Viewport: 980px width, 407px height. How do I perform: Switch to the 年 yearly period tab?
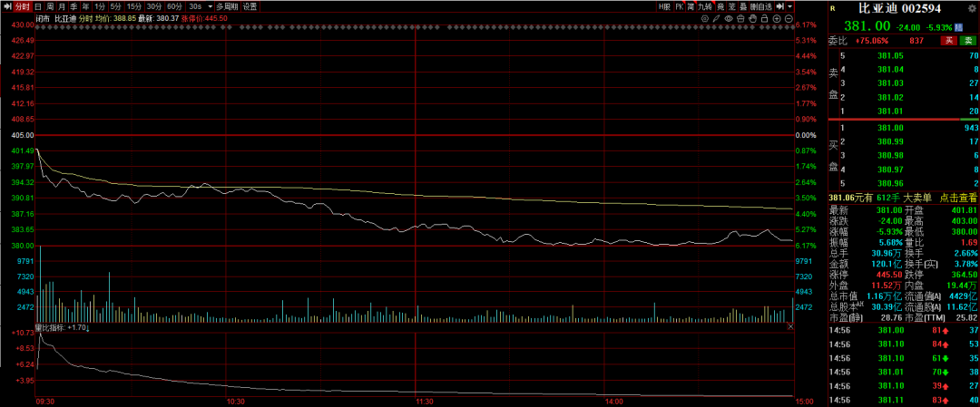point(85,6)
